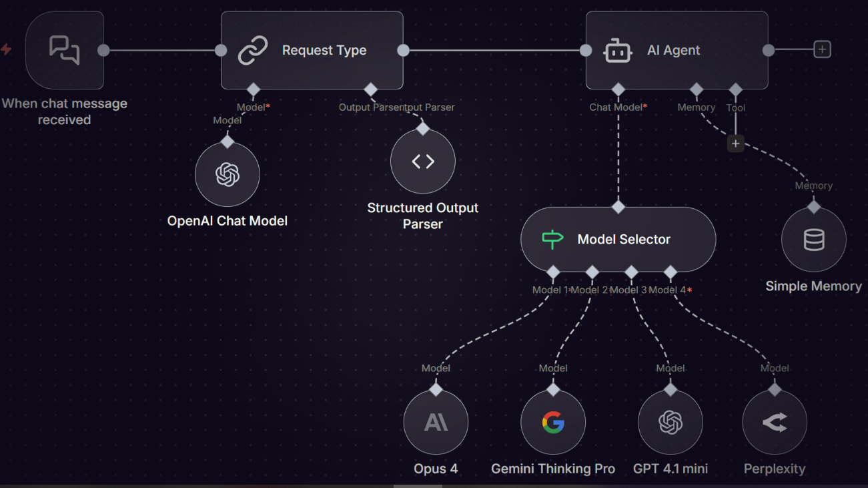Viewport: 868px width, 488px height.
Task: Click the Request Type chain link icon
Action: pos(253,50)
